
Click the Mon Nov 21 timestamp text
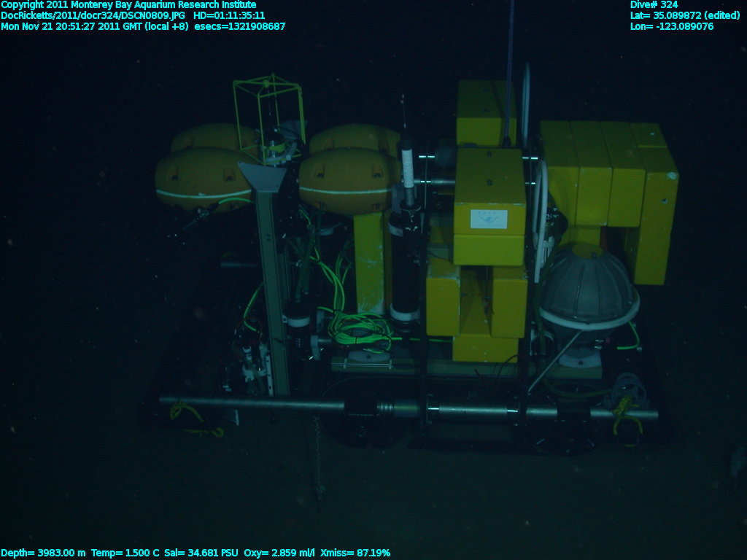tap(94, 26)
